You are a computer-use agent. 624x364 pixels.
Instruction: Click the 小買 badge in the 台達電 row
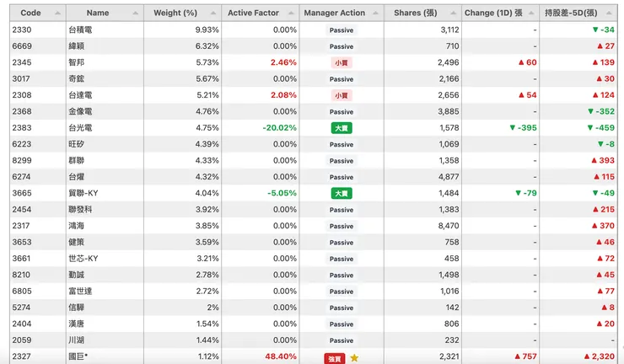[x=342, y=95]
